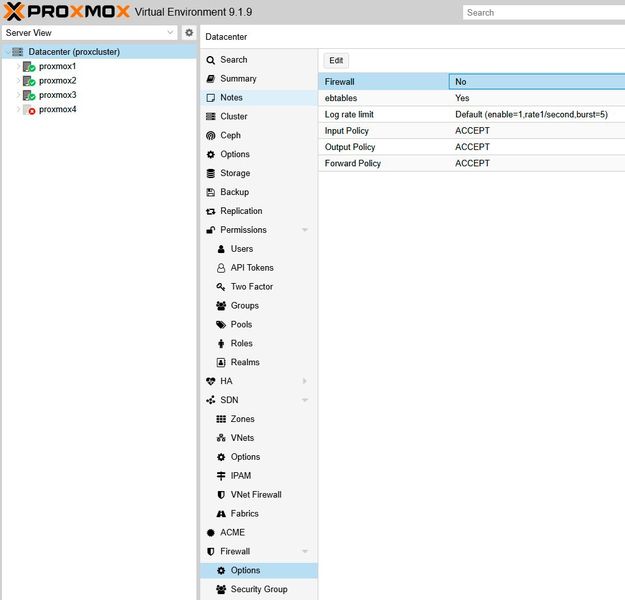The height and width of the screenshot is (600, 625).
Task: Click the Ceph spiral icon
Action: [x=210, y=136]
